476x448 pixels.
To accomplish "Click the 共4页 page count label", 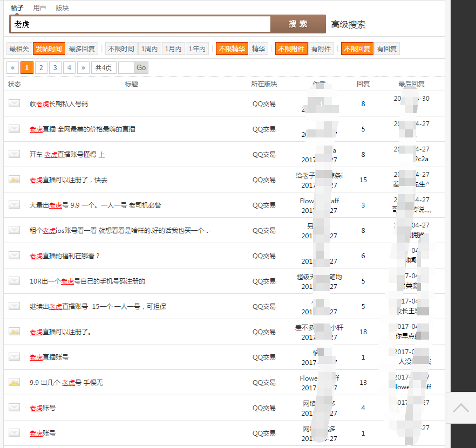I will tap(104, 67).
